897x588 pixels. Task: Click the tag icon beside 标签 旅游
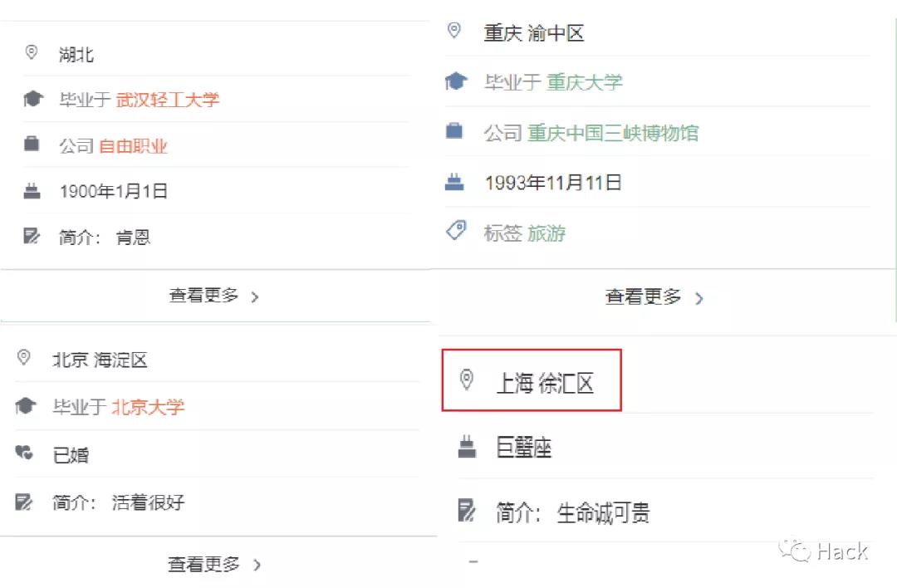click(x=456, y=232)
